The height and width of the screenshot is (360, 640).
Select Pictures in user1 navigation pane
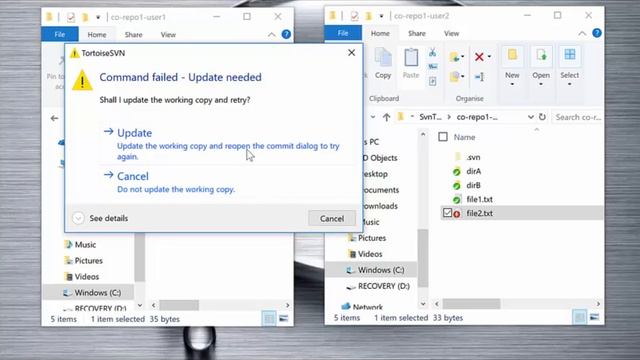[x=84, y=260]
